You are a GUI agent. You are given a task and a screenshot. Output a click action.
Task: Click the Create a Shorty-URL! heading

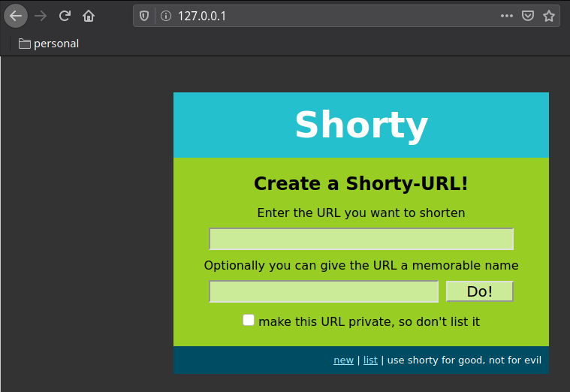click(360, 183)
